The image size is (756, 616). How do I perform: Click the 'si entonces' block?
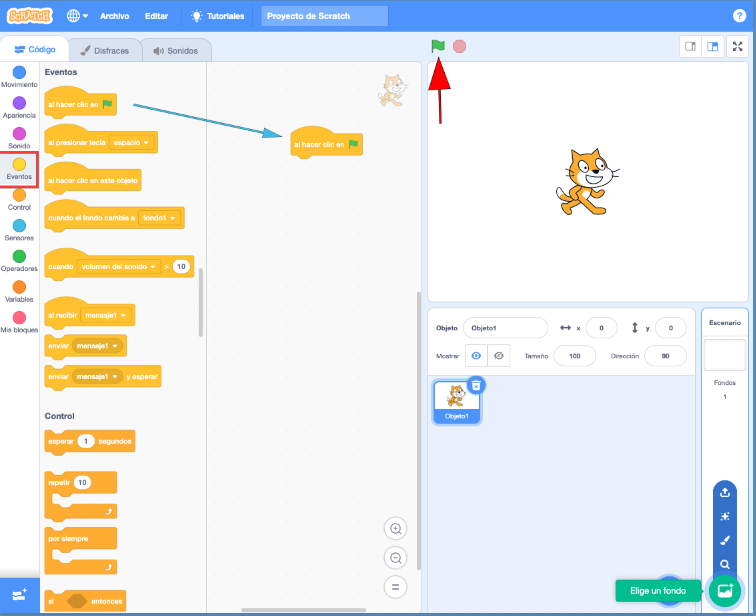click(x=85, y=601)
